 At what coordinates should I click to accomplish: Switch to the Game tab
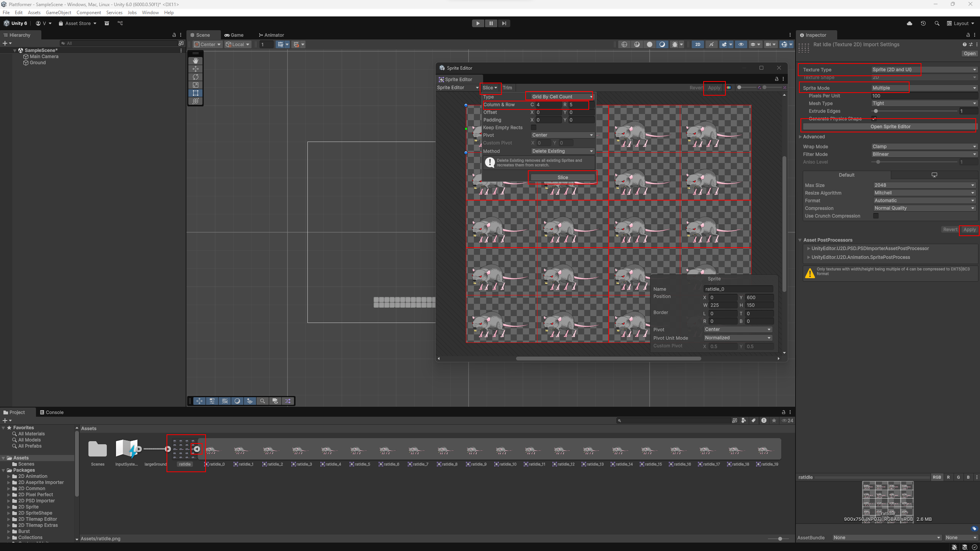[x=234, y=35]
